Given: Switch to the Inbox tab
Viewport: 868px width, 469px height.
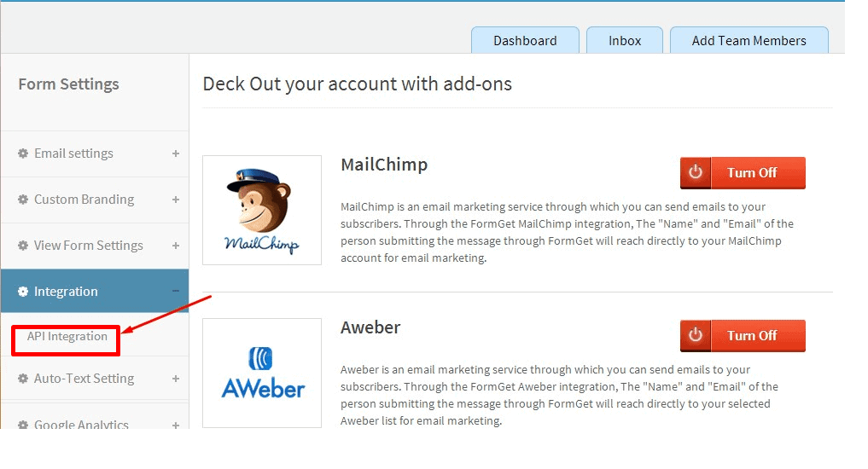Looking at the screenshot, I should [x=625, y=40].
